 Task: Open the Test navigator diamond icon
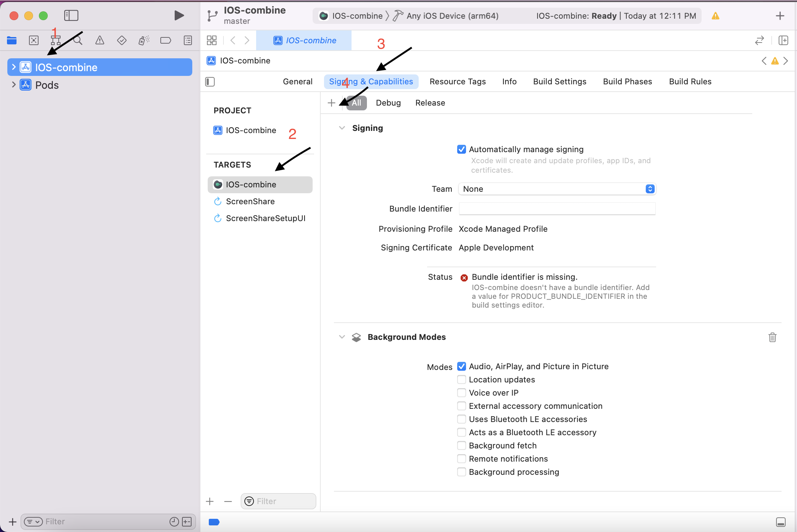122,40
